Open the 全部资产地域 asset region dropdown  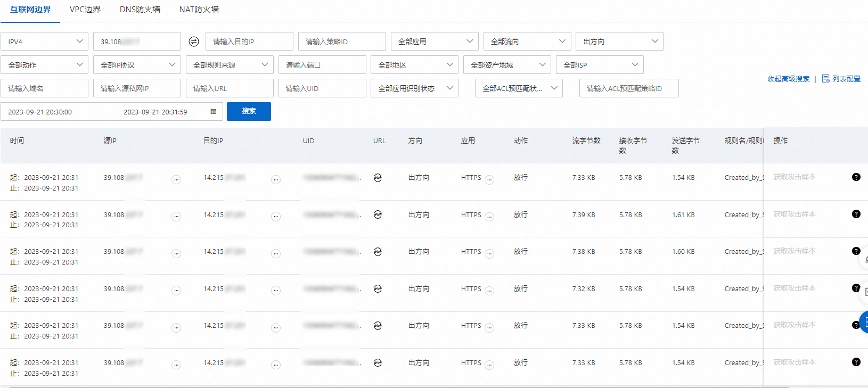coord(507,65)
